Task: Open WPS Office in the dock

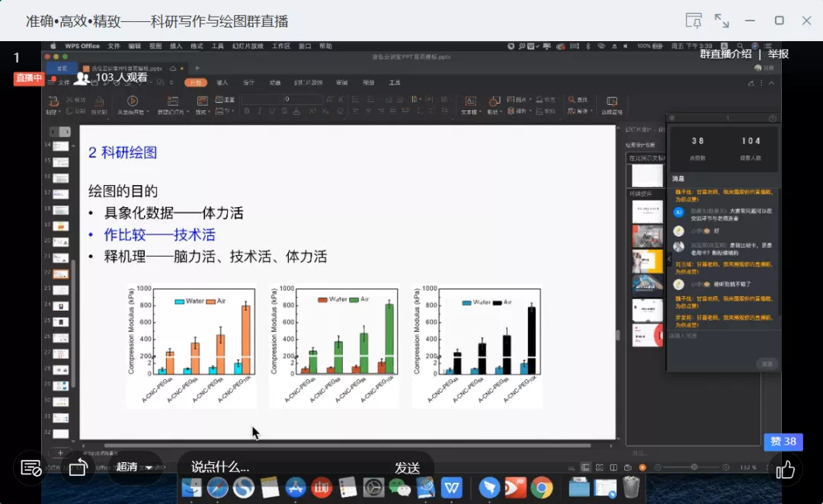Action: 452,487
